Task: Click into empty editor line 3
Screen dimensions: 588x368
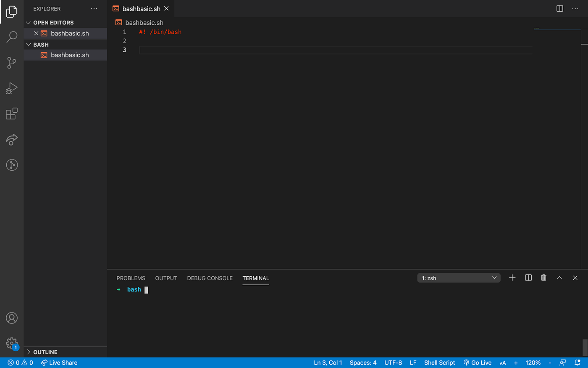Action: click(x=336, y=50)
